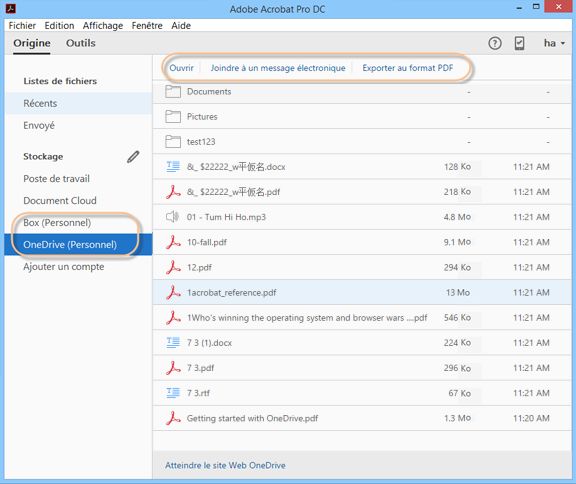The height and width of the screenshot is (484, 576).
Task: Click PDF icon of 1Who's winning file
Action: [x=173, y=318]
